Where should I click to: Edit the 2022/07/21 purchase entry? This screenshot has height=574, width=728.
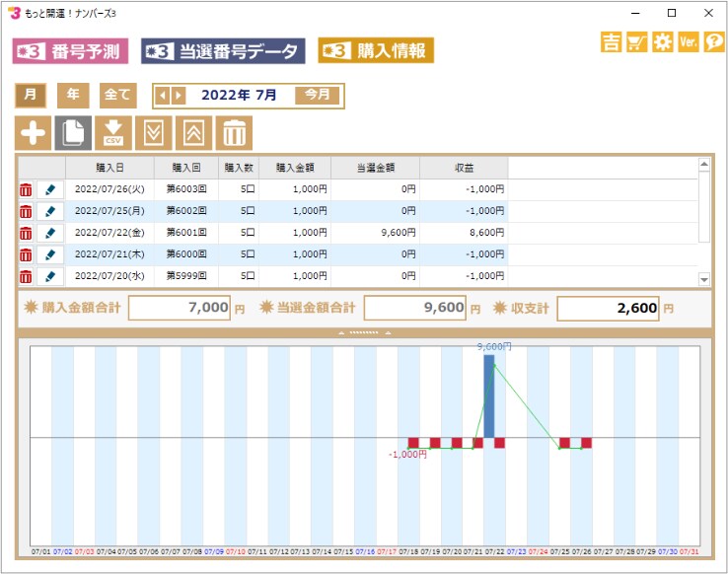tap(50, 254)
